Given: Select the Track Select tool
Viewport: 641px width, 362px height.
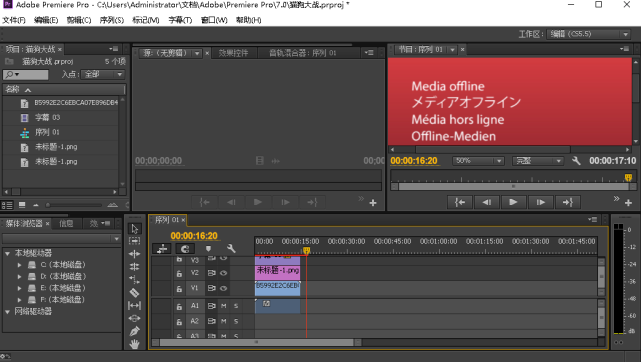Looking at the screenshot, I should [134, 241].
